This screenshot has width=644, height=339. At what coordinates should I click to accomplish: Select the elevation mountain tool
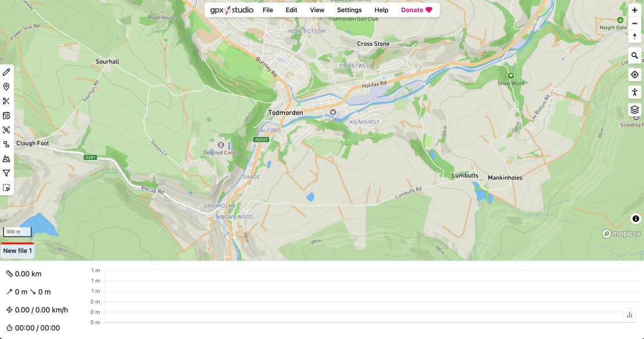coord(6,159)
